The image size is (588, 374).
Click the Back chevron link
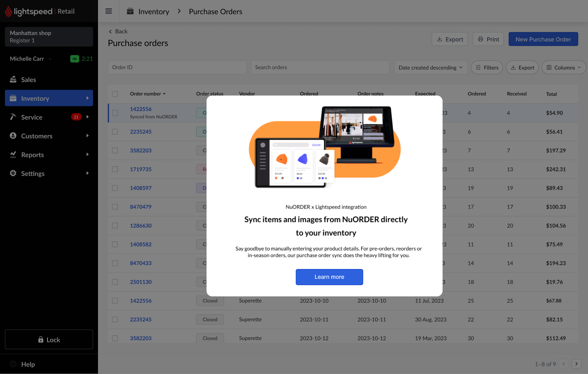(118, 31)
